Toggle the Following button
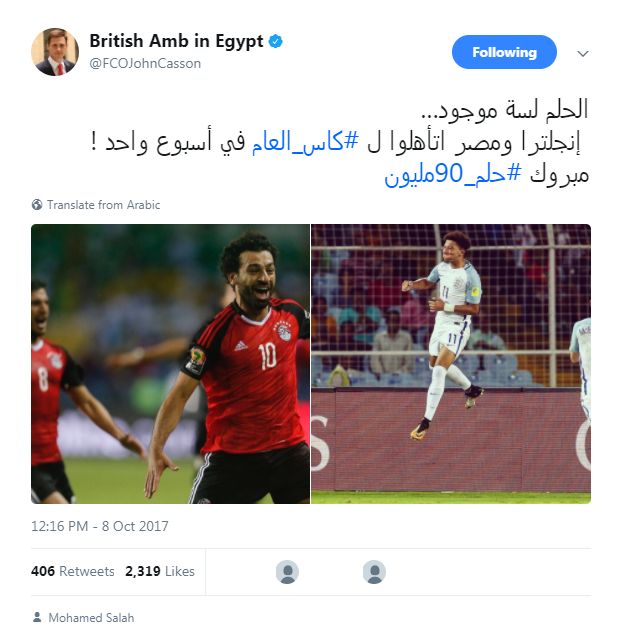The height and width of the screenshot is (631, 629). (x=504, y=52)
